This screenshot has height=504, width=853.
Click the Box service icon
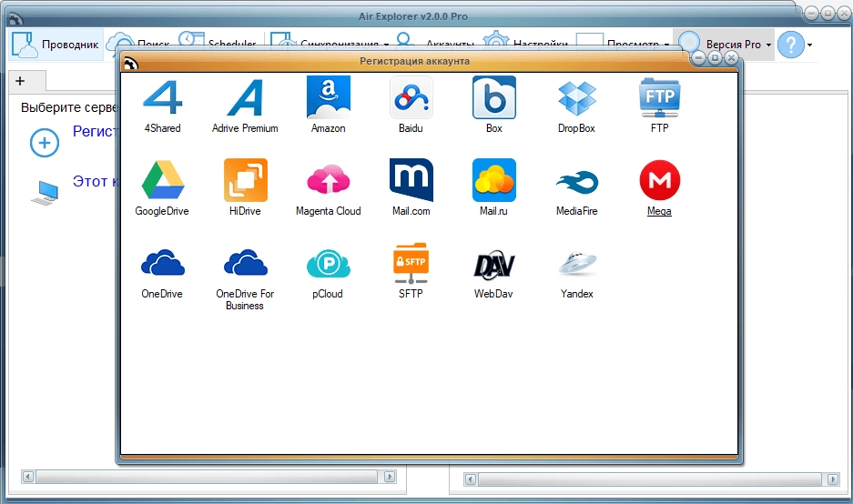[494, 97]
